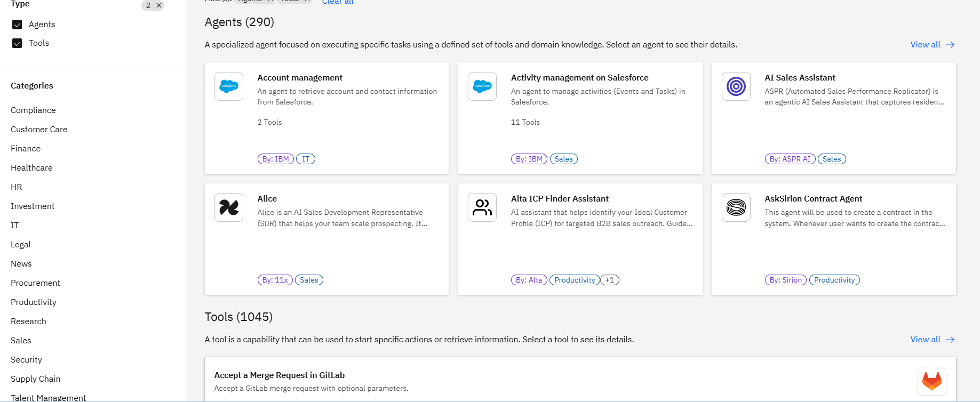Click the Salesforce icon on Account management card

pos(229,86)
